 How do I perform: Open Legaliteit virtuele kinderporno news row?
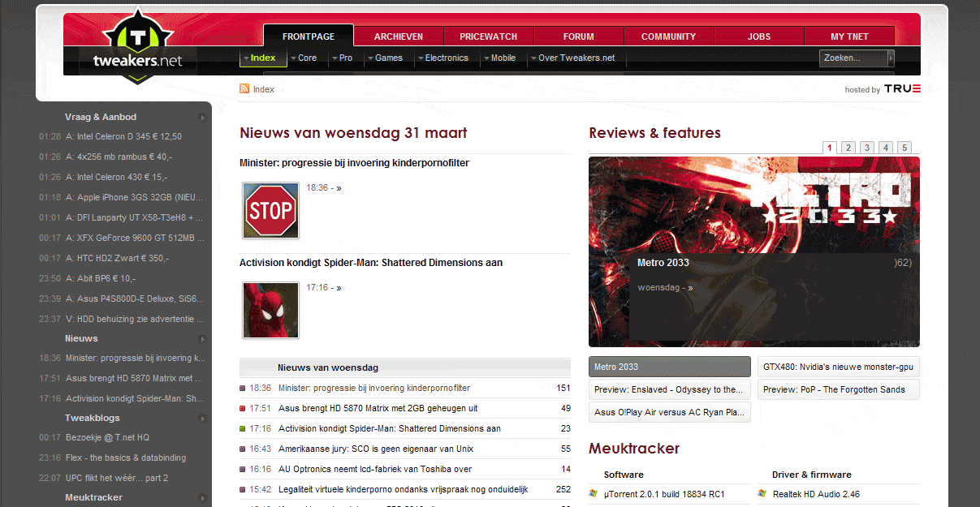(404, 489)
